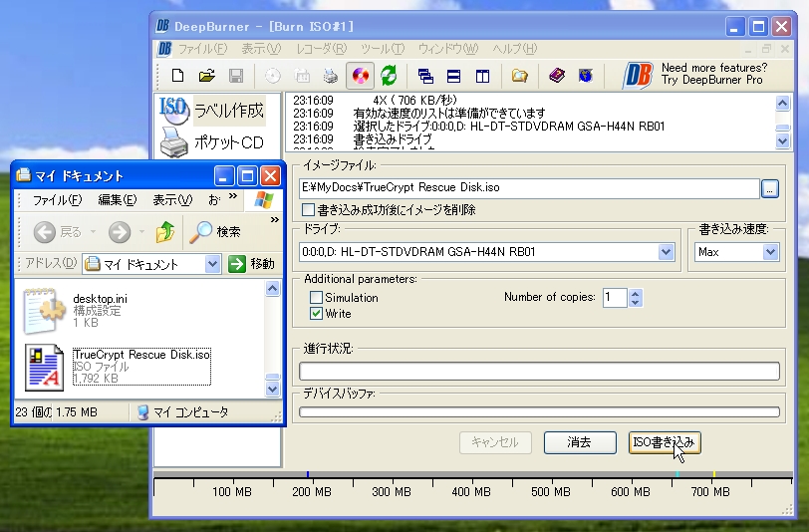
Task: Click log scrollbar down arrow
Action: (783, 140)
